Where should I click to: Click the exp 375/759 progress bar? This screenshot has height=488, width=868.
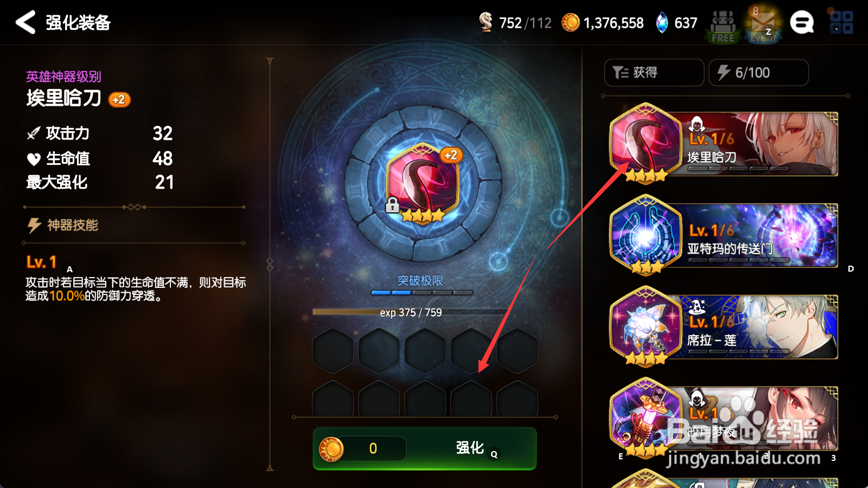point(411,312)
